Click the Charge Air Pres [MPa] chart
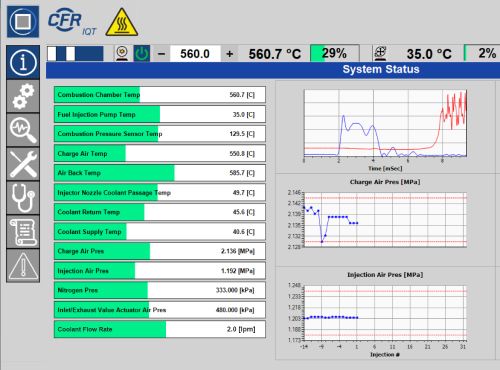The height and width of the screenshot is (370, 500). pyautogui.click(x=385, y=220)
